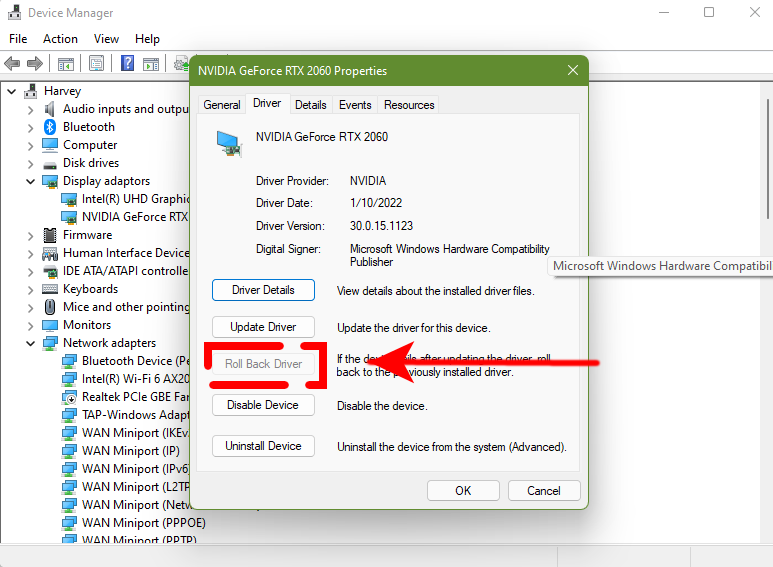The width and height of the screenshot is (773, 567).
Task: Click the Roll Back Driver button
Action: coord(263,364)
